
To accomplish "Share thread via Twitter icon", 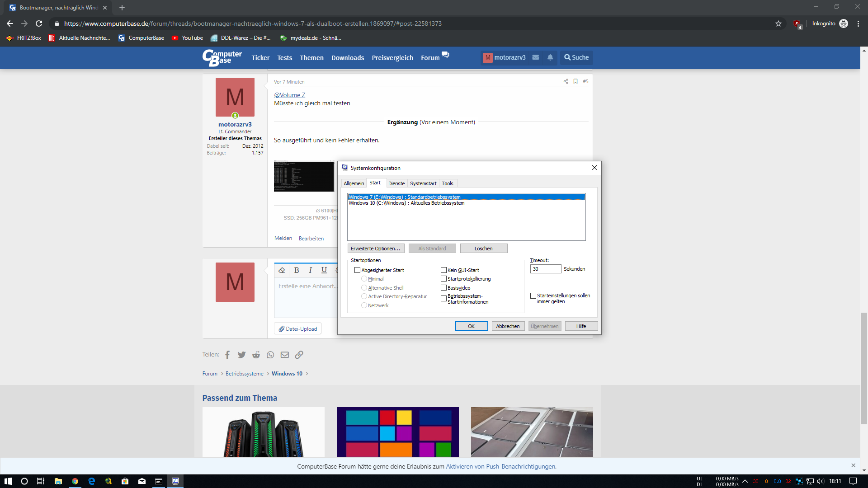I will (x=242, y=355).
